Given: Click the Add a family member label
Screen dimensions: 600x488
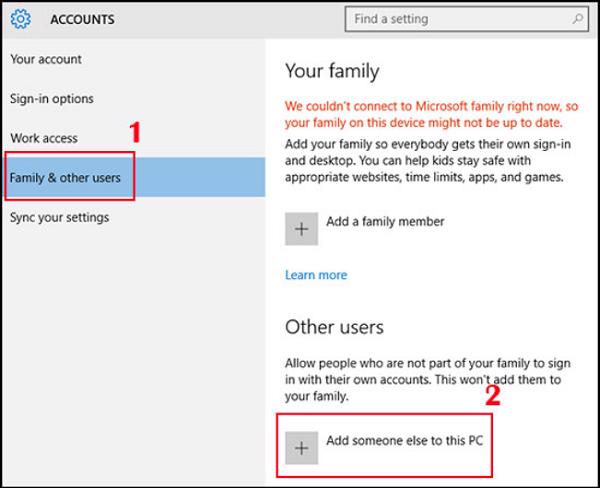Looking at the screenshot, I should (385, 221).
